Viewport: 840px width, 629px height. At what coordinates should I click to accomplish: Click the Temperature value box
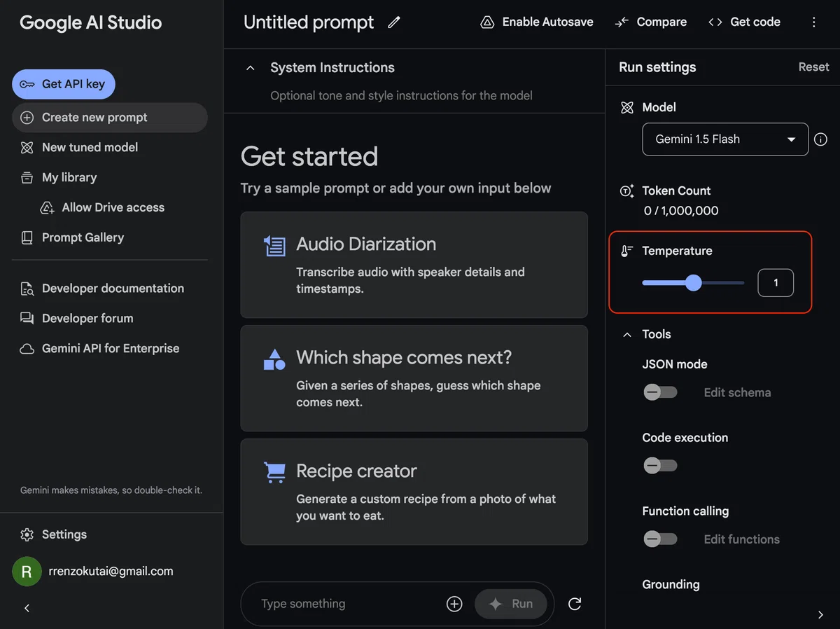pyautogui.click(x=776, y=283)
